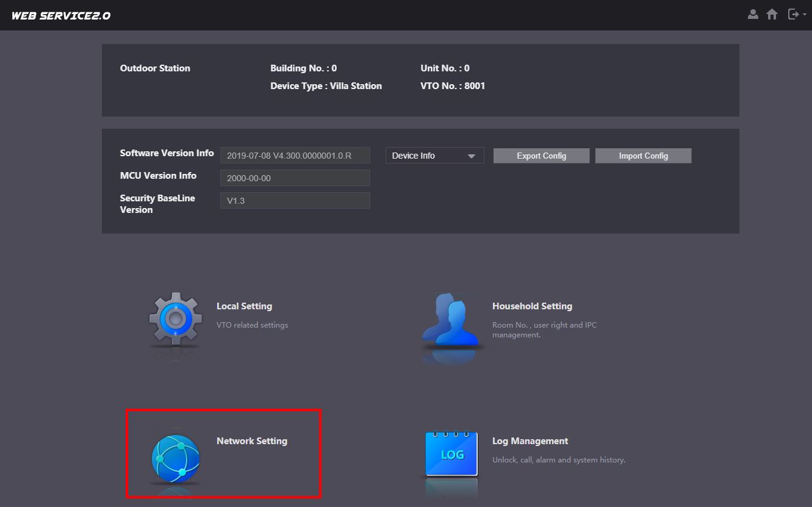This screenshot has height=507, width=812.
Task: Open Local Setting gear icon
Action: (176, 318)
